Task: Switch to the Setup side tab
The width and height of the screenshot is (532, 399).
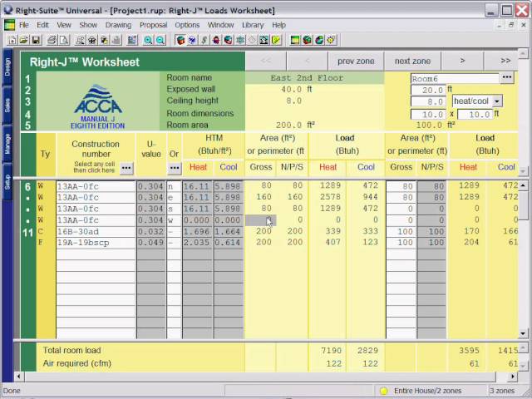Action: pyautogui.click(x=7, y=182)
